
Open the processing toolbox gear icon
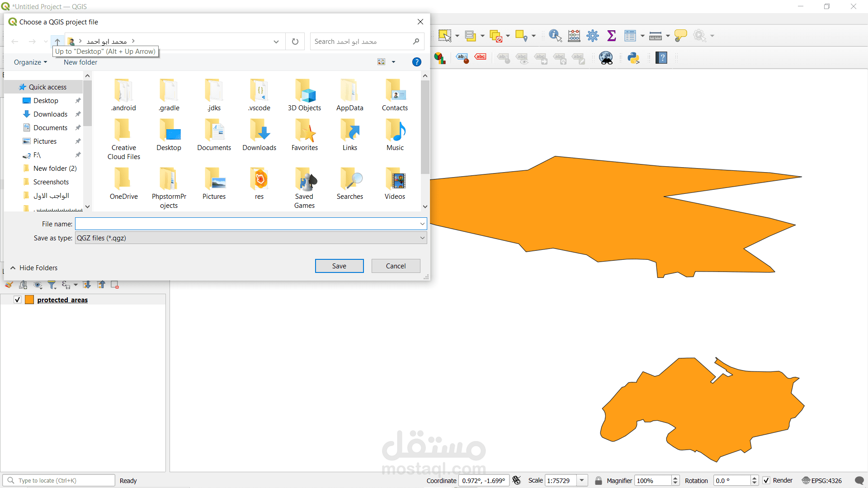pyautogui.click(x=593, y=36)
